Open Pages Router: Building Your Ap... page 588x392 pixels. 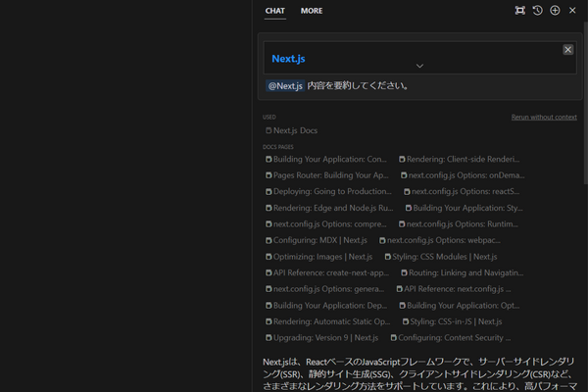(327, 175)
